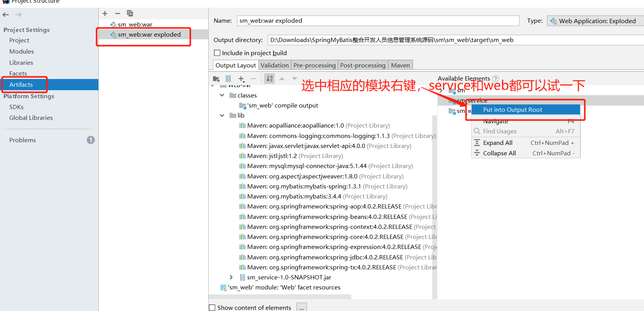Collapse the classes folder node

(x=222, y=95)
